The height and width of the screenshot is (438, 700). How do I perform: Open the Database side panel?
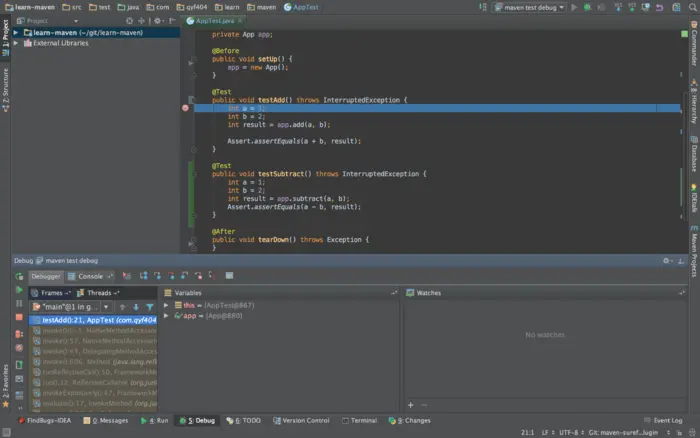coord(694,154)
